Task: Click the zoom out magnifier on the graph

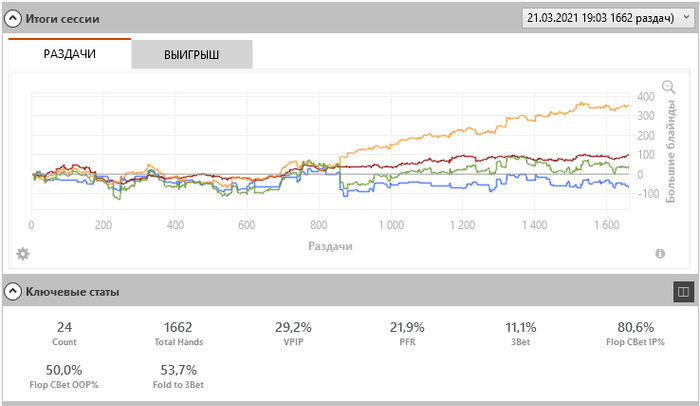Action: click(669, 87)
